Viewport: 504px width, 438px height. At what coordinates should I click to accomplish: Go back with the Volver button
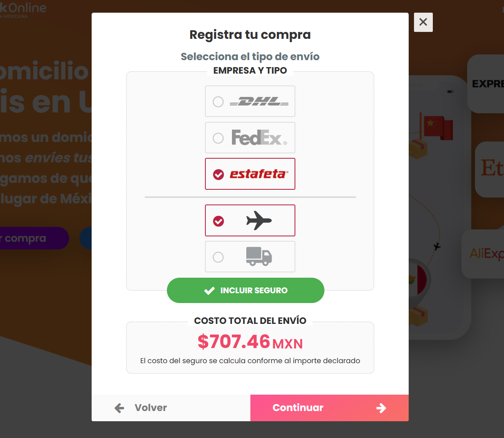click(x=151, y=408)
